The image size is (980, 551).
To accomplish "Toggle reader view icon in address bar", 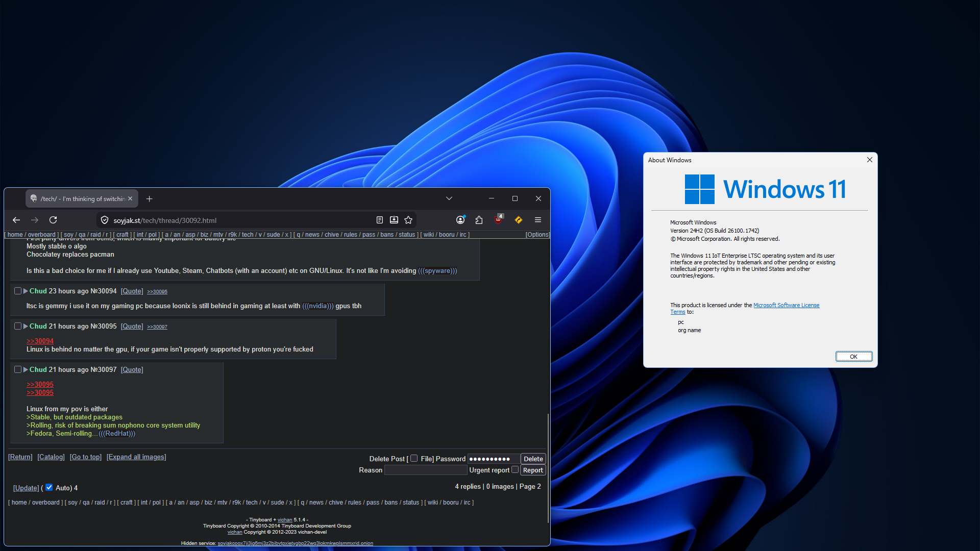I will [x=379, y=220].
